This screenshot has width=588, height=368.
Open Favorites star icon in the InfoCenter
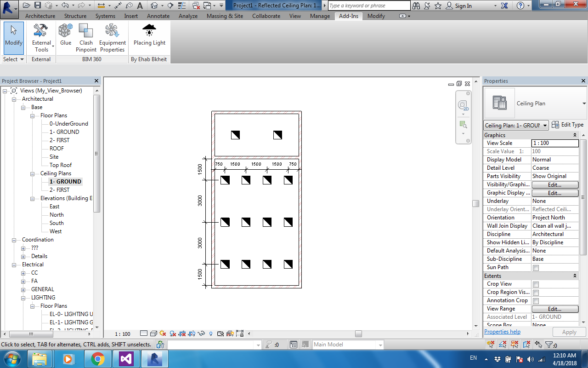click(438, 6)
